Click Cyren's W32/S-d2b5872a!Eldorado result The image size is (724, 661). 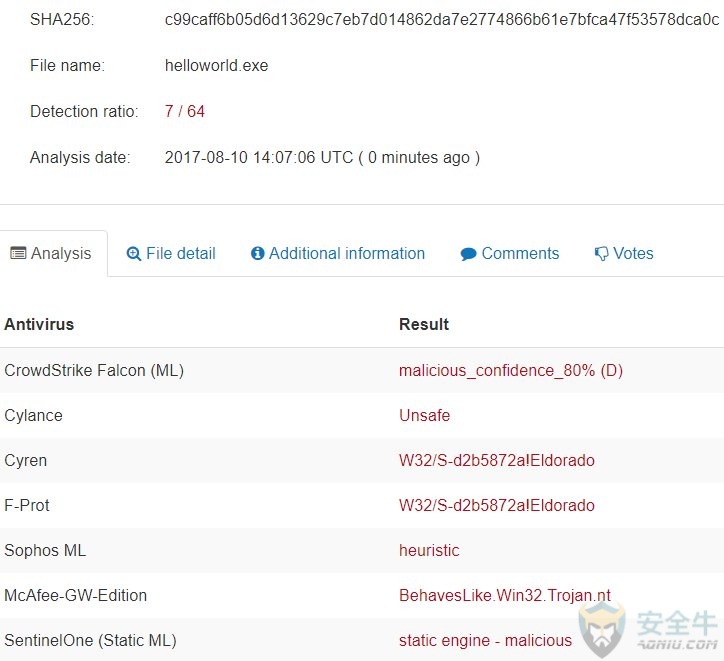click(497, 460)
